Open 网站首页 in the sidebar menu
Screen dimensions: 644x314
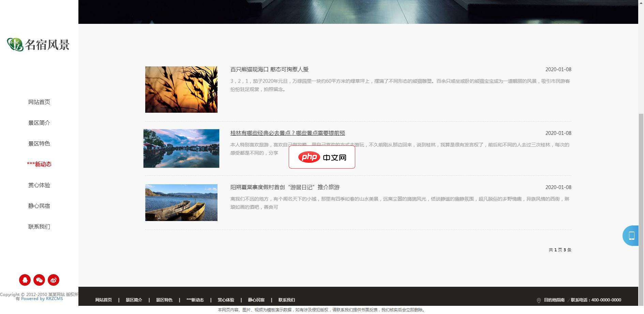pos(39,102)
